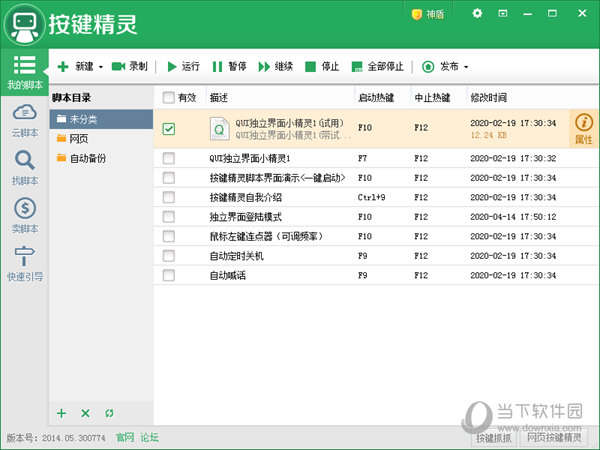Enable checkbox for QUI独立界面小精灵1 F7 row
Image resolution: width=600 pixels, height=450 pixels.
pyautogui.click(x=169, y=158)
